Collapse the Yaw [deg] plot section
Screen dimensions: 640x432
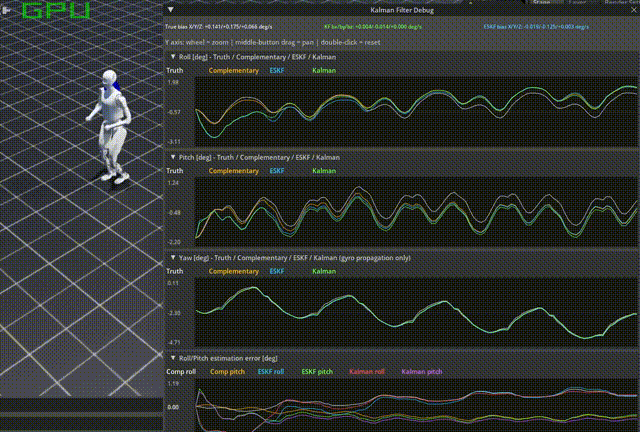click(173, 258)
